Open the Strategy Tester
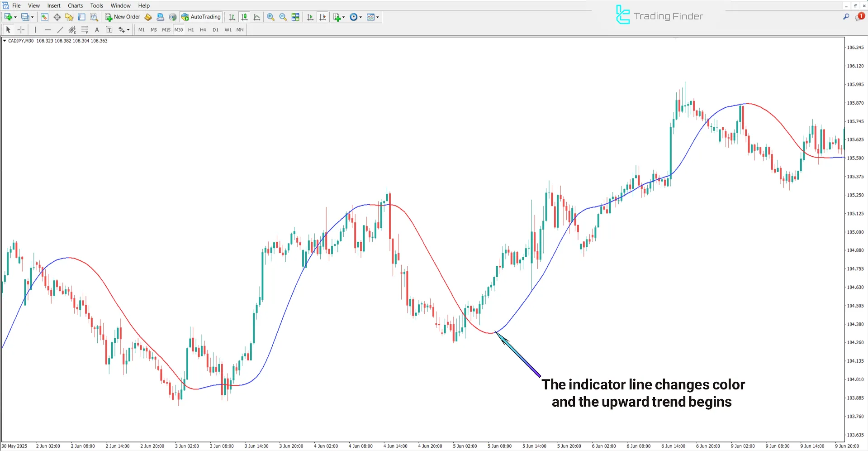This screenshot has width=868, height=451. (94, 17)
